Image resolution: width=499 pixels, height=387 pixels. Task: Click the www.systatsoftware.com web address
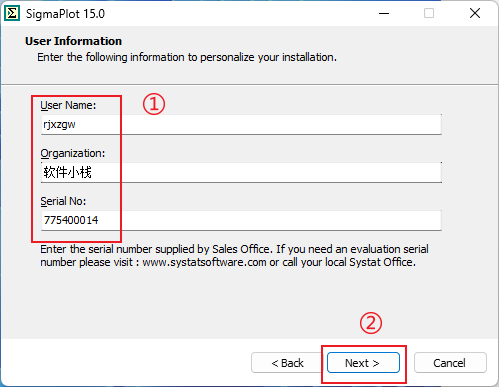click(204, 262)
